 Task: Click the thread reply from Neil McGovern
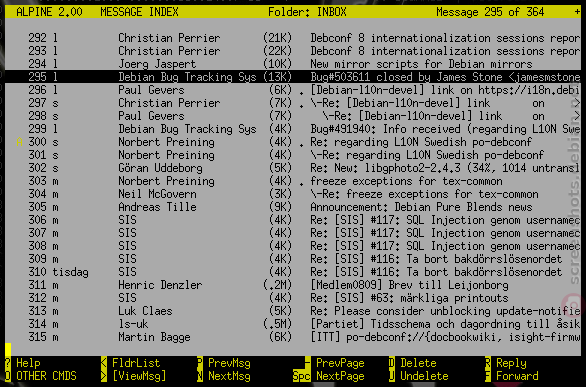(x=293, y=194)
